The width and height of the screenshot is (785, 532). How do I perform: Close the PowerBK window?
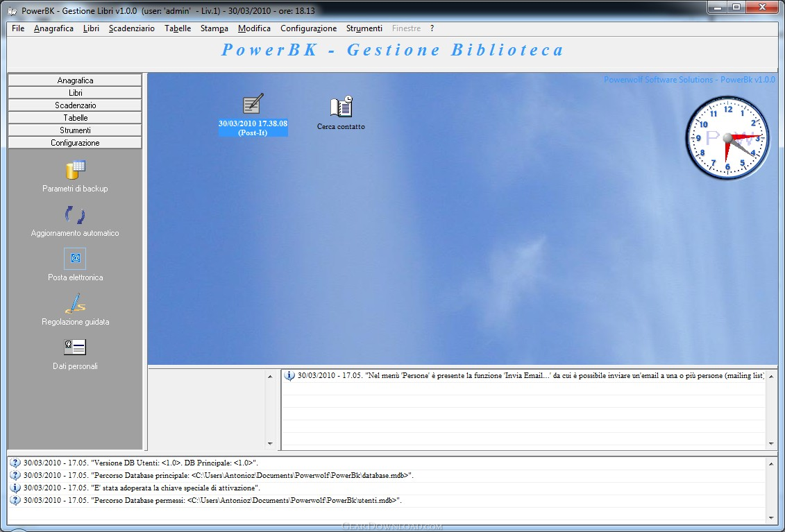tap(763, 8)
